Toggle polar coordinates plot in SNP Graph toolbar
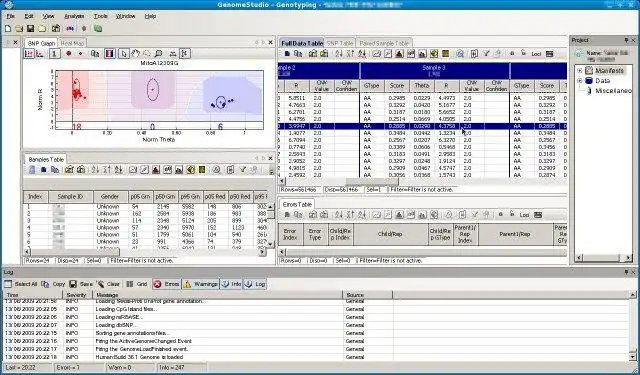This screenshot has height=375, width=640. tap(29, 53)
